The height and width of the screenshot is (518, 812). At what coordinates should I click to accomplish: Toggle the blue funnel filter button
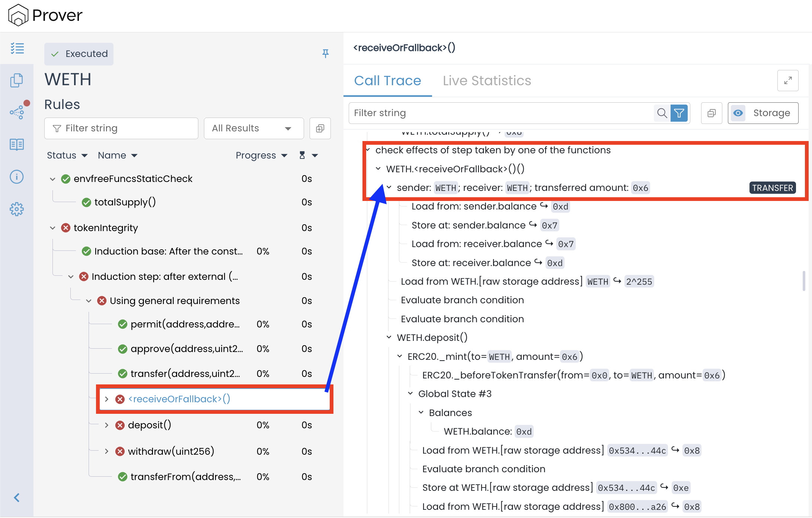coord(679,113)
